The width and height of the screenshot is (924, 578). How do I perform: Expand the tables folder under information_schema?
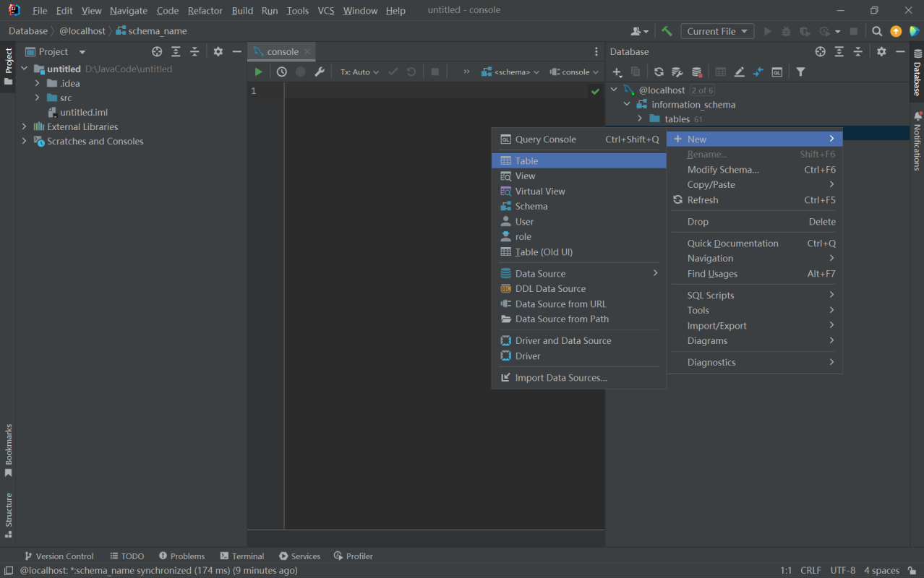click(x=640, y=118)
